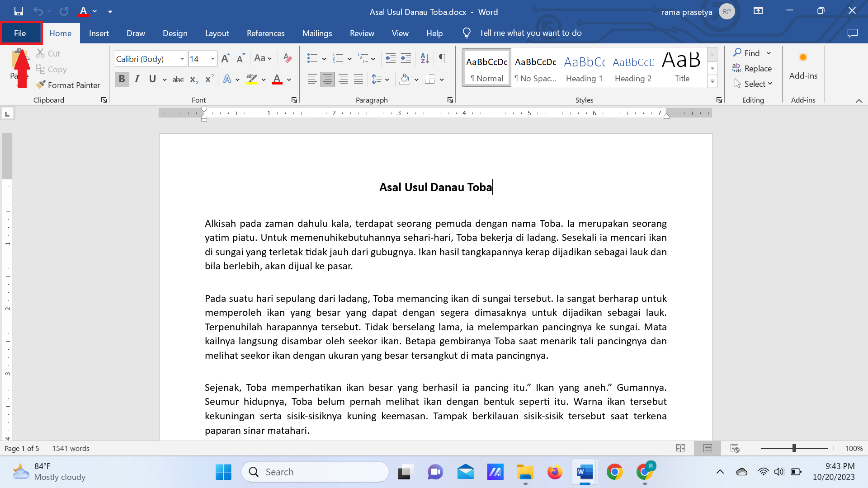Click the Windows taskbar Search box
This screenshot has height=488, width=868.
pyautogui.click(x=315, y=472)
